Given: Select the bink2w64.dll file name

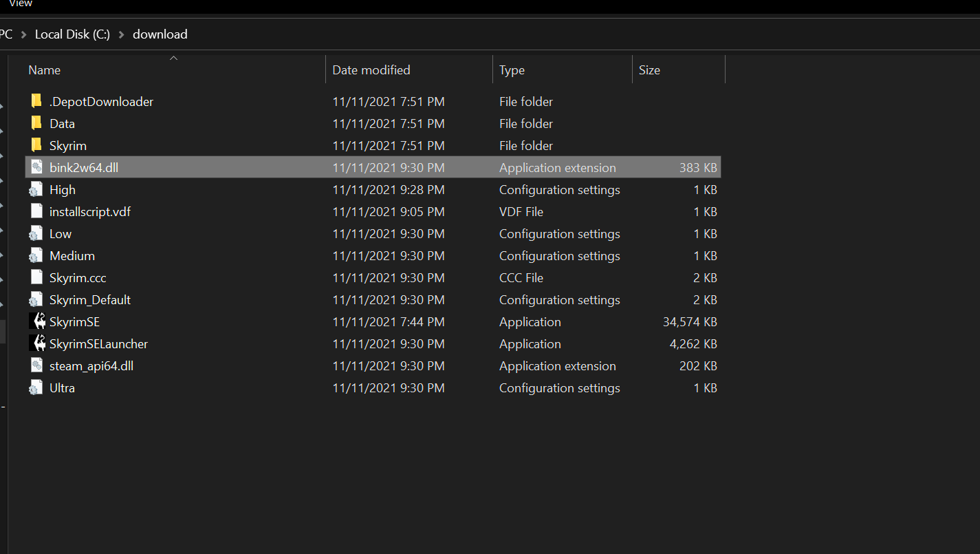Looking at the screenshot, I should [84, 168].
